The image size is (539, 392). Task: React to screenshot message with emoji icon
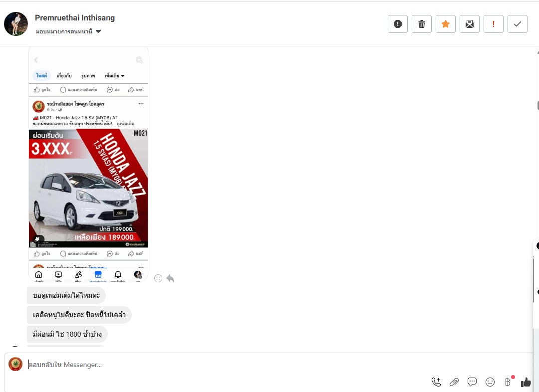coord(158,278)
